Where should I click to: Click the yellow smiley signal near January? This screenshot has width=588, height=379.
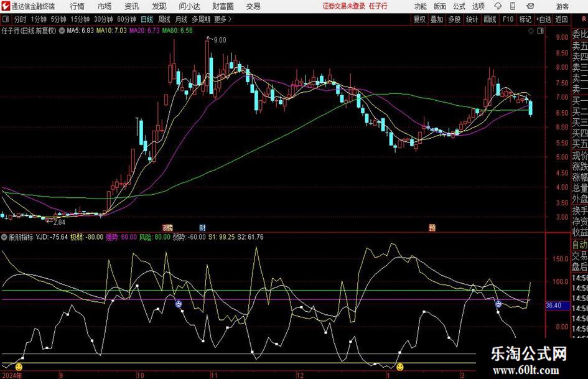399,367
